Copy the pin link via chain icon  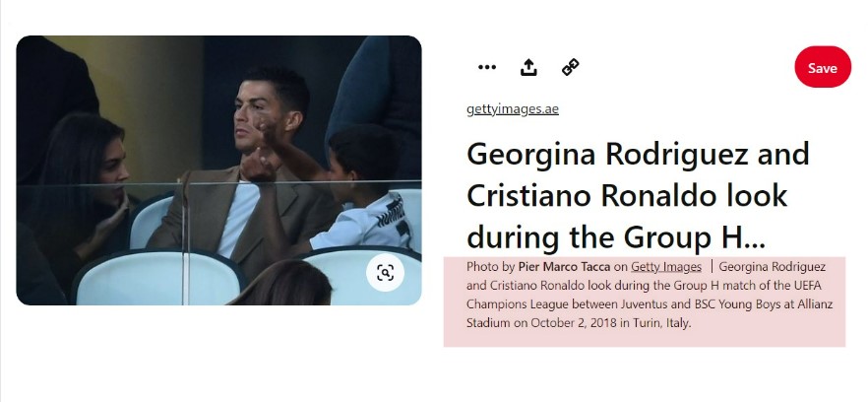tap(570, 67)
